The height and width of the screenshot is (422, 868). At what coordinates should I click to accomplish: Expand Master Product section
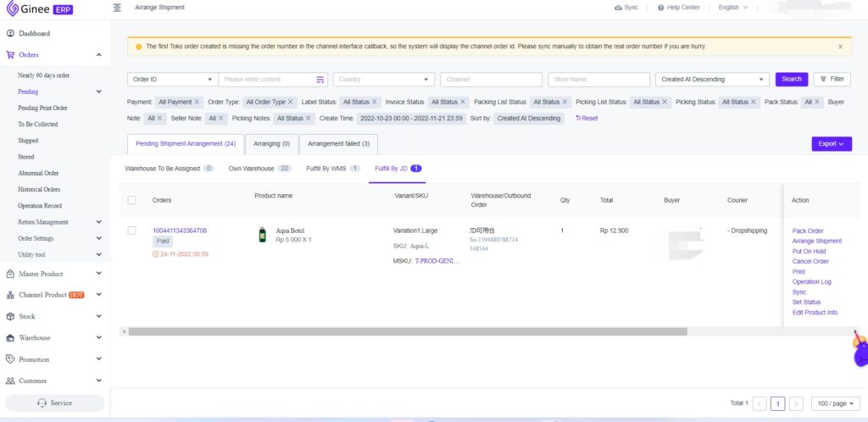98,273
